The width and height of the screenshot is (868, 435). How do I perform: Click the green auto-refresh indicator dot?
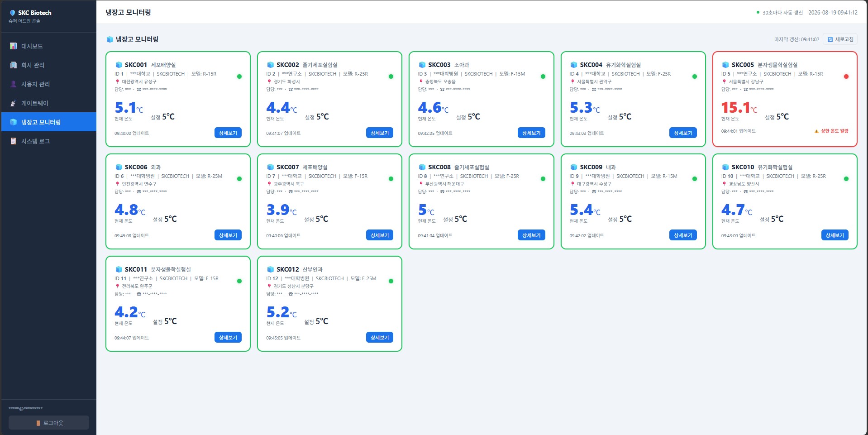(x=758, y=12)
